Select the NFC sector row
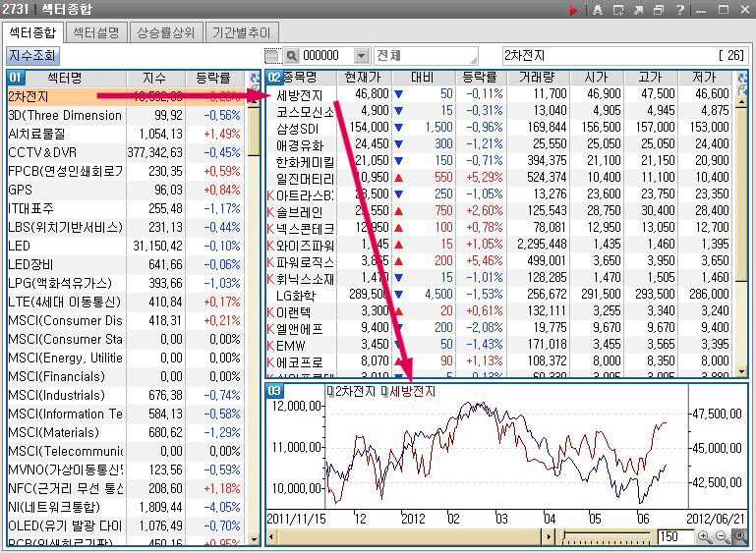The width and height of the screenshot is (756, 553). pos(126,488)
